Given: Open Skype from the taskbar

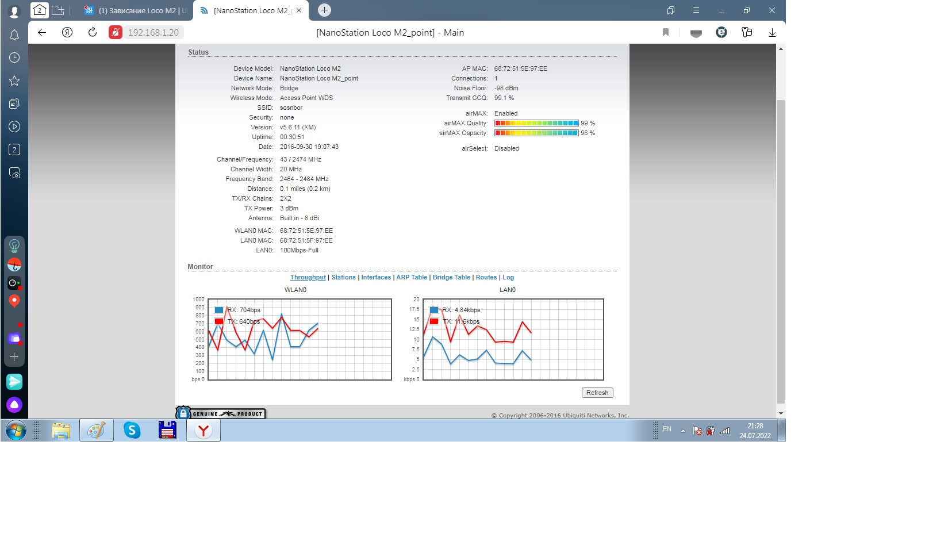Looking at the screenshot, I should click(x=132, y=430).
